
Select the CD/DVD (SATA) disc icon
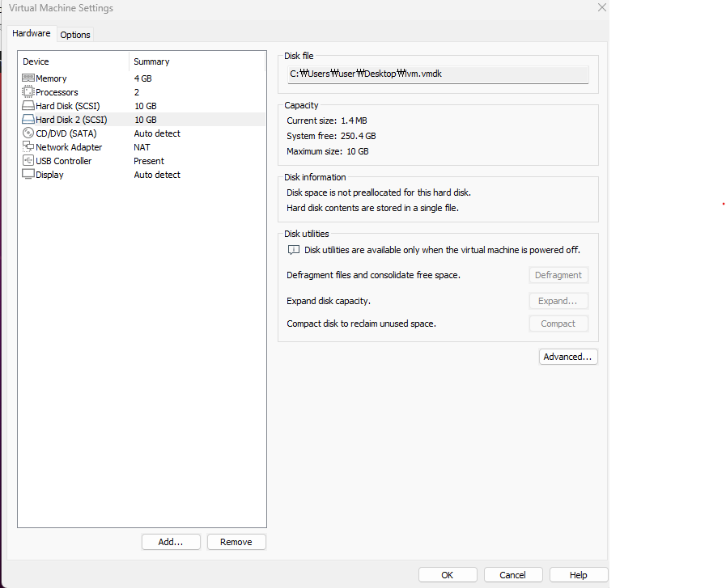click(28, 133)
